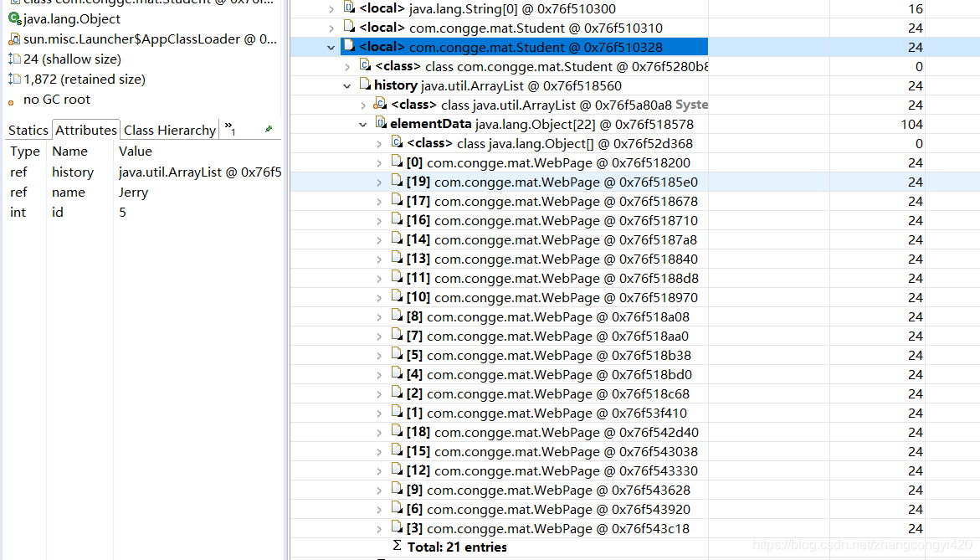
Task: Select the history attribute row in inspector
Action: (x=73, y=172)
